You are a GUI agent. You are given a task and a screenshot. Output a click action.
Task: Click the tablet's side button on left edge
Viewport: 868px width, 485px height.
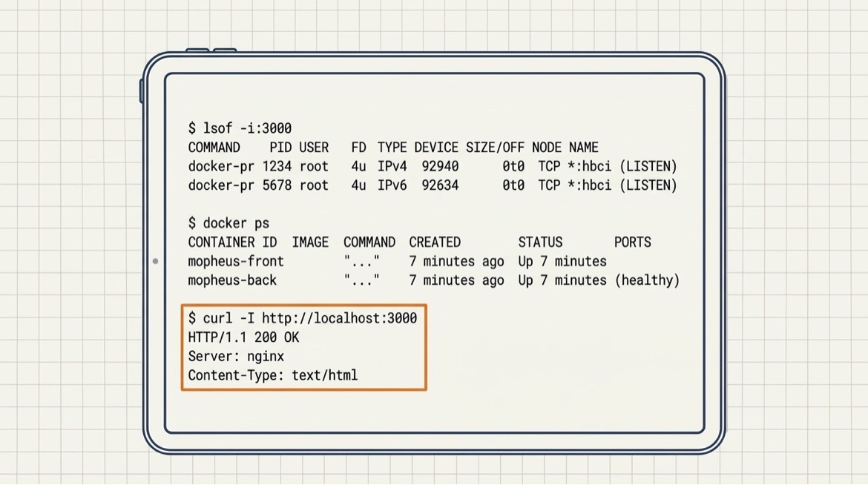(x=141, y=90)
